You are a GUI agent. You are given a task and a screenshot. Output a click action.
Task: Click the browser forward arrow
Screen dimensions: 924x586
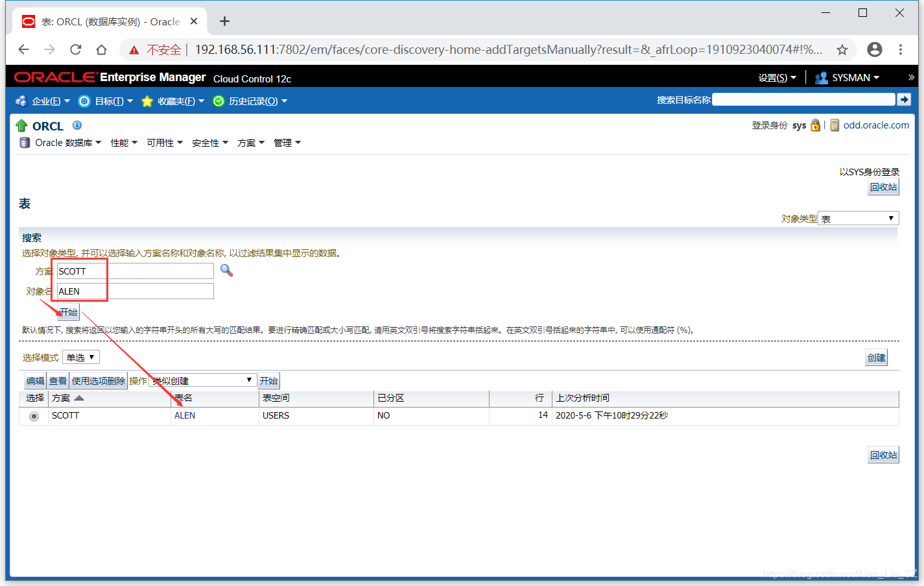click(x=50, y=49)
